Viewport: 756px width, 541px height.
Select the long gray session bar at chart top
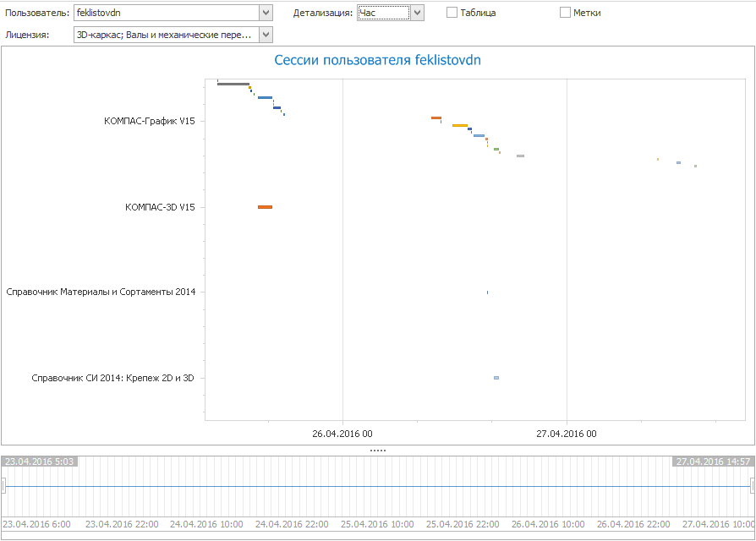point(233,84)
